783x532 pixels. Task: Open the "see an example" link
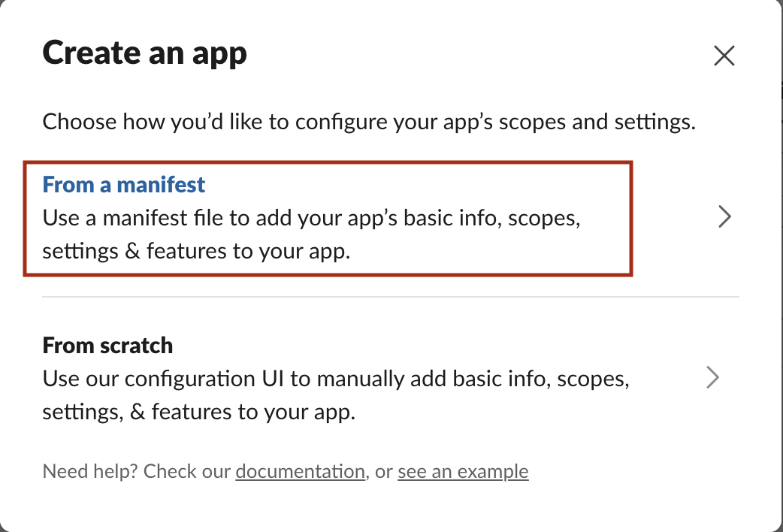click(463, 472)
